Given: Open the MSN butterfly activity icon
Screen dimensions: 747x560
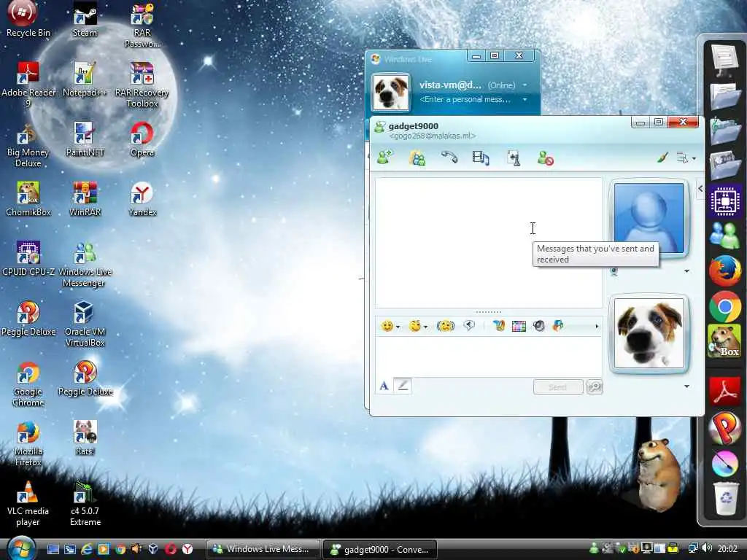Looking at the screenshot, I should [558, 326].
